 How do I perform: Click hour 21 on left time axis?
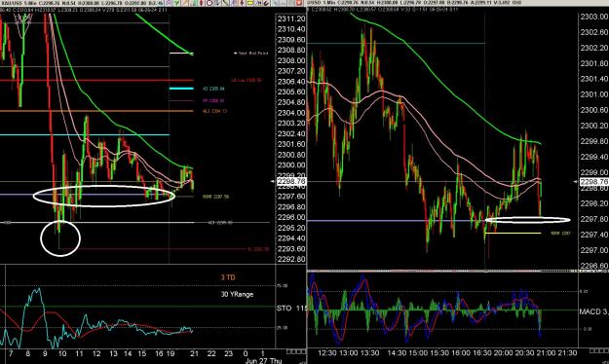coord(194,353)
